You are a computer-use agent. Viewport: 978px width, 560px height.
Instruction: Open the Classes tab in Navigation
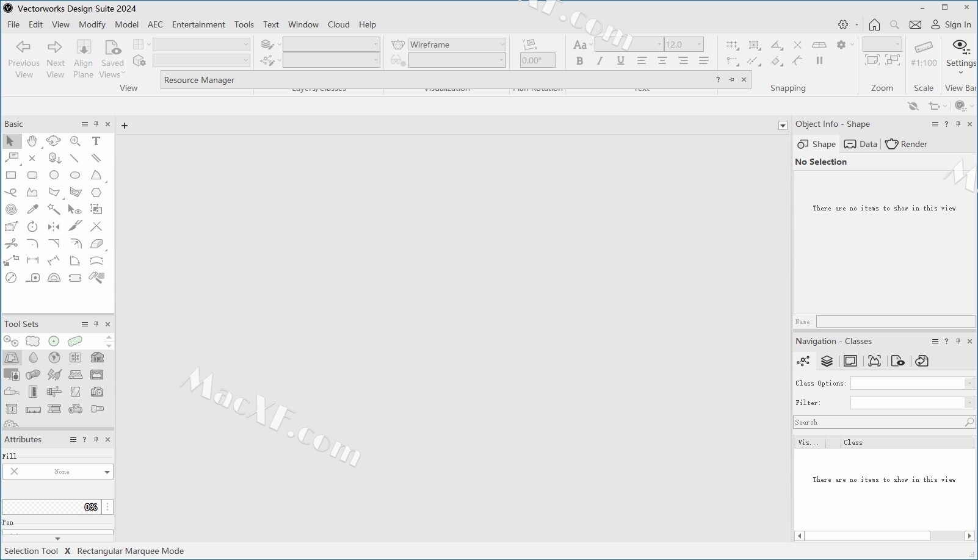tap(803, 361)
